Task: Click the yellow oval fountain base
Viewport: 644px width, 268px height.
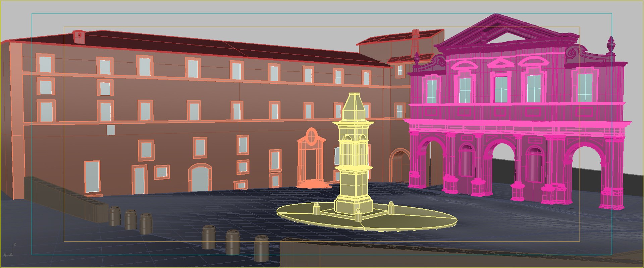Action: pyautogui.click(x=367, y=217)
